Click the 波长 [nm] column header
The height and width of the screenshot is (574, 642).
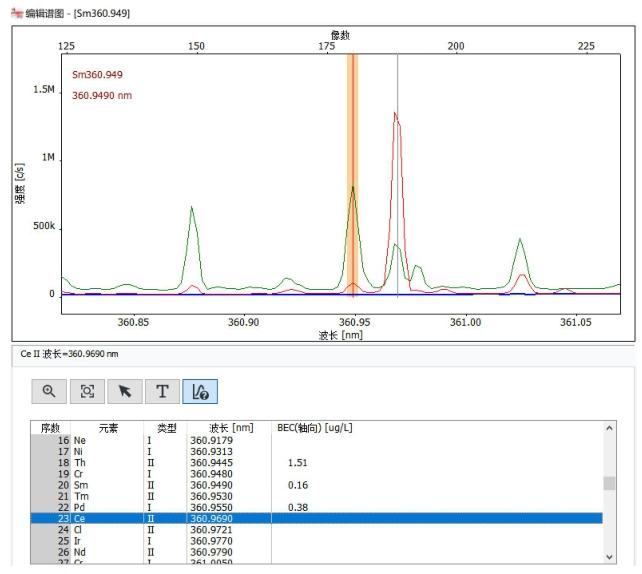231,428
